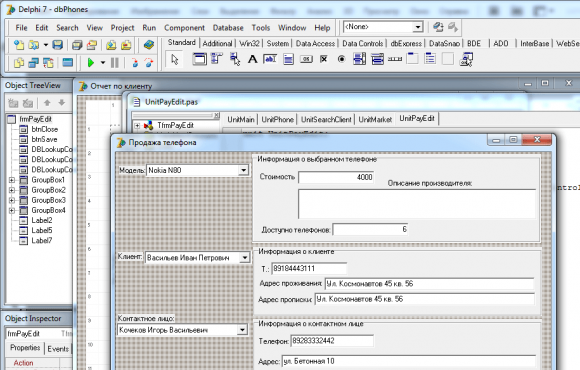Open the Component menu

tap(184, 28)
